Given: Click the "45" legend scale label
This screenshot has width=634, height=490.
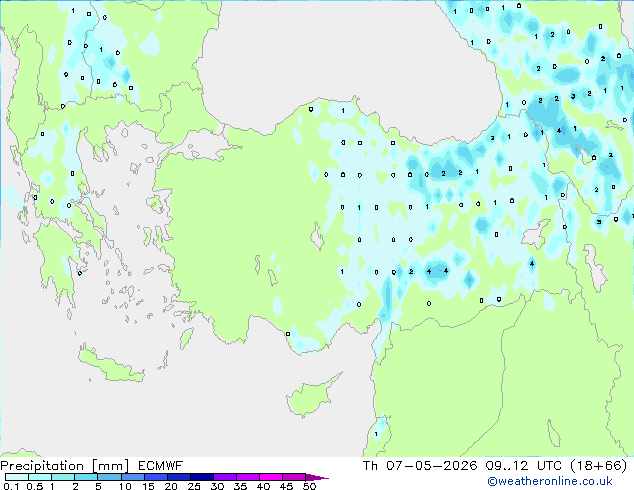Looking at the screenshot, I should click(286, 486).
